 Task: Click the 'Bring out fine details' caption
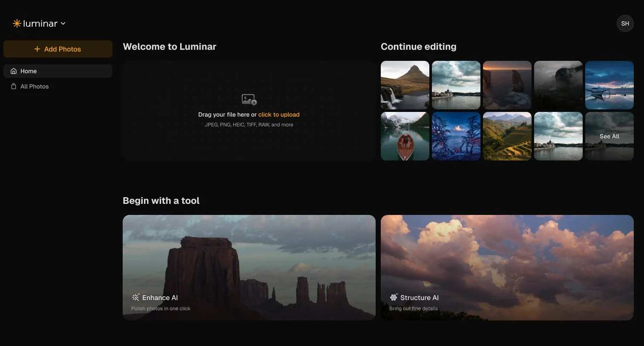pos(414,309)
